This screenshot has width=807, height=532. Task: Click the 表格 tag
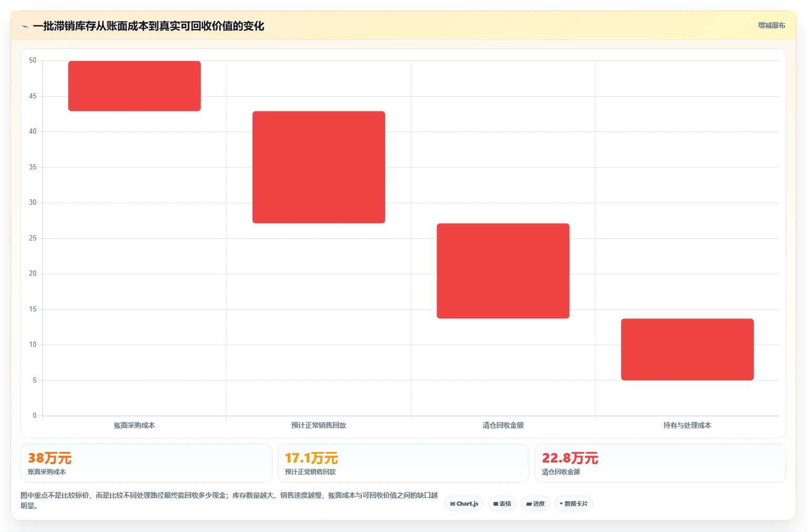[x=502, y=504]
